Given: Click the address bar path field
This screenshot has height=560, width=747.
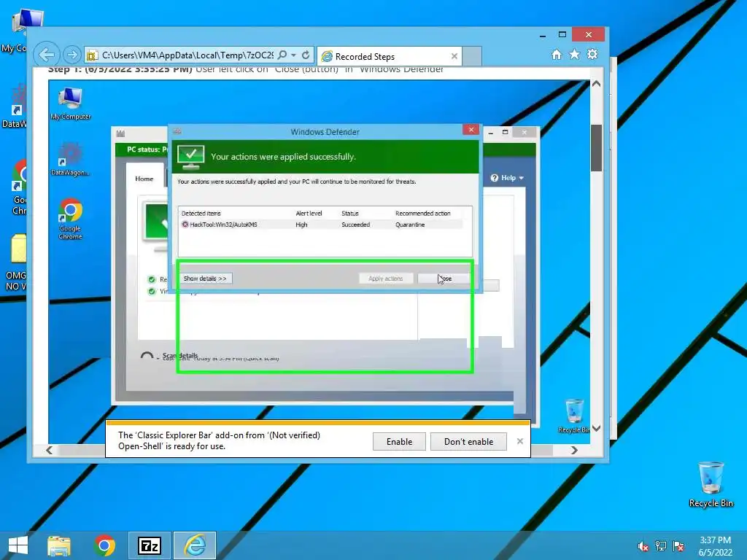Looking at the screenshot, I should pos(187,55).
